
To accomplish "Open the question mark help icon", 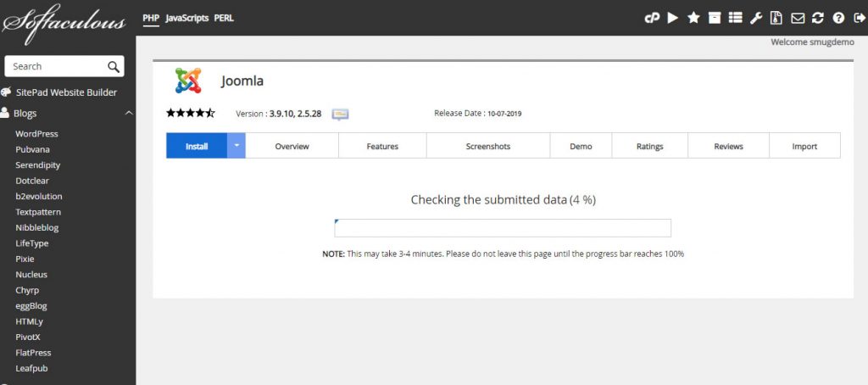I will pyautogui.click(x=838, y=18).
